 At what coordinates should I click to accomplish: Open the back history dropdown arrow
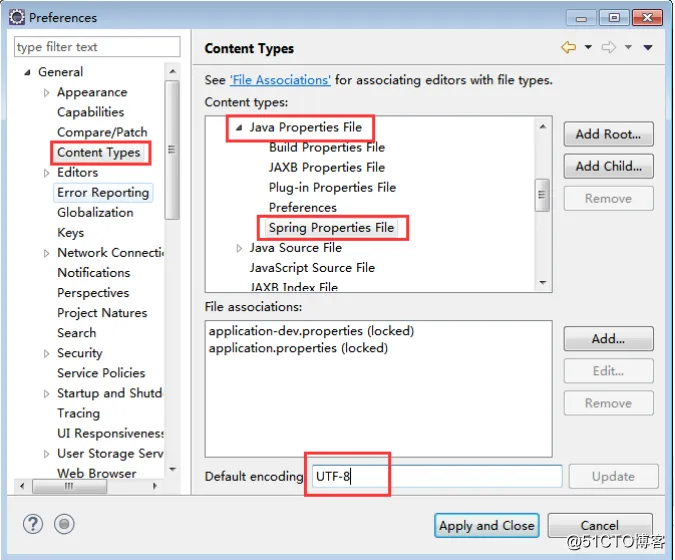coord(588,47)
